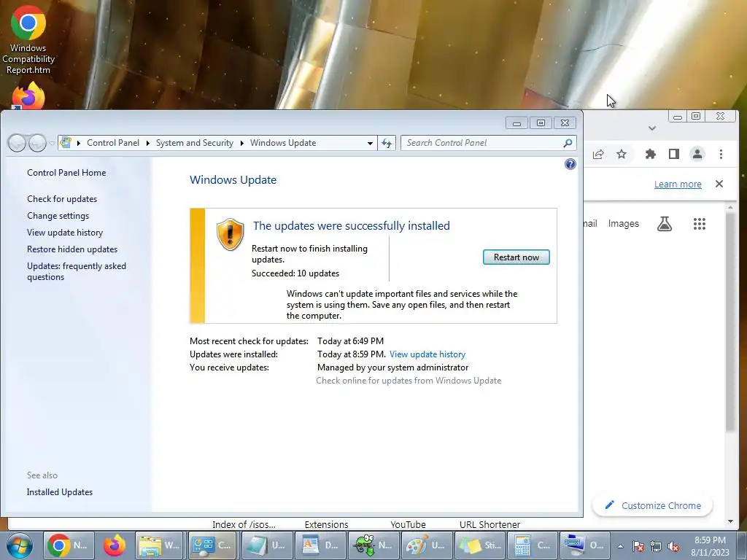Select Windows Update breadcrumb
The image size is (747, 560).
click(283, 143)
